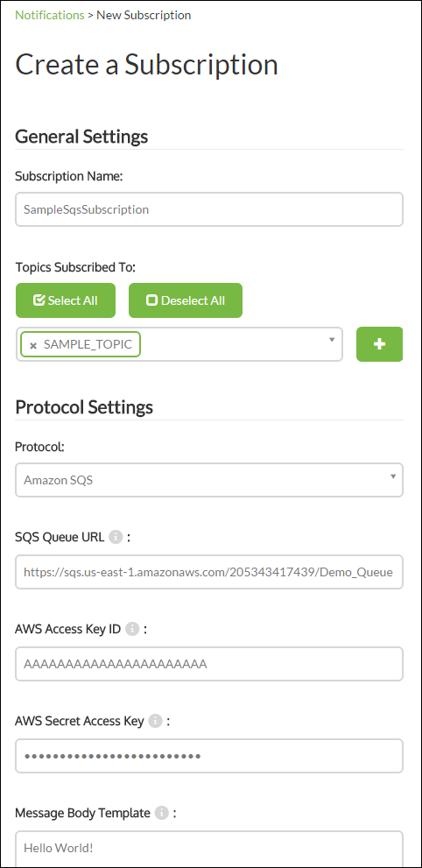This screenshot has width=422, height=868.
Task: Click the info icon beside SQS Queue URL
Action: 115,536
